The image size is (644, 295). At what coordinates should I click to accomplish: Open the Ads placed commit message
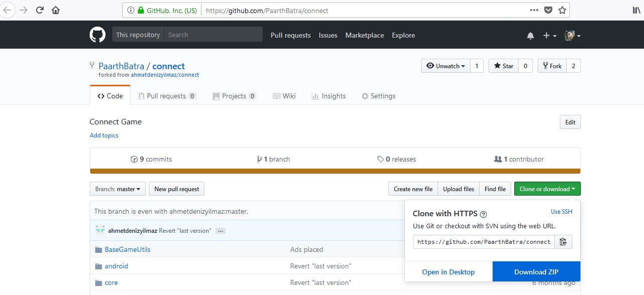[x=307, y=249]
